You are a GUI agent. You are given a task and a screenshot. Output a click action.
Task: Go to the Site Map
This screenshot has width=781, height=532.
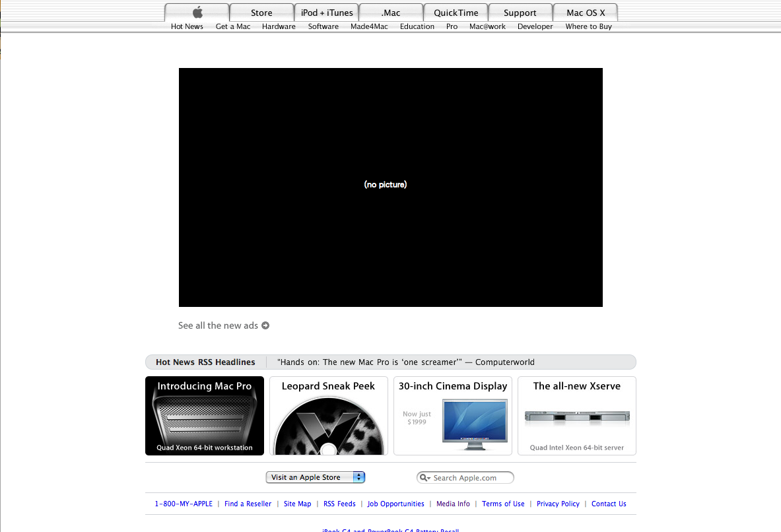pos(297,504)
